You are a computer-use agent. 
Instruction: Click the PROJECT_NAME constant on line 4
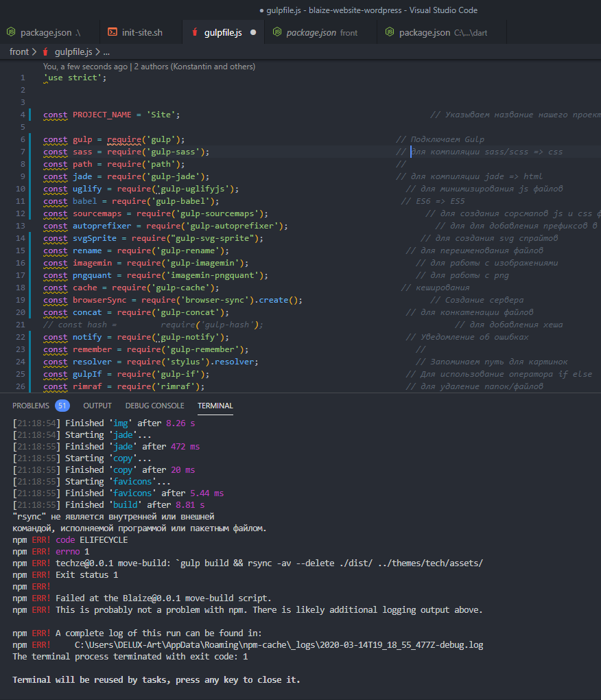102,115
